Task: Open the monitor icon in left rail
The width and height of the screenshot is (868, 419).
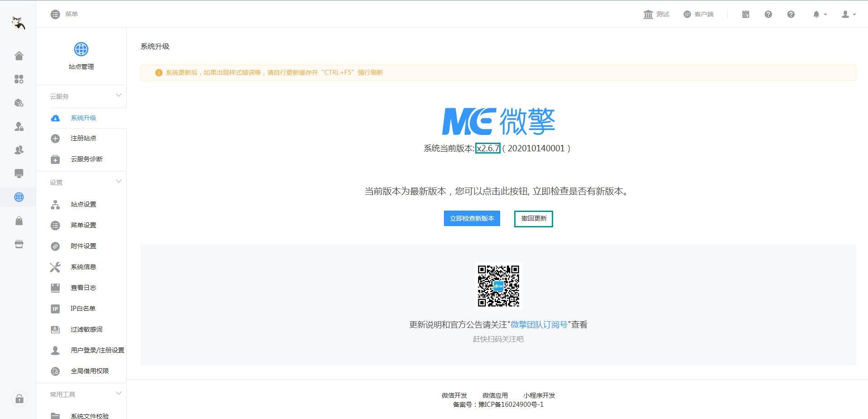Action: click(x=19, y=173)
